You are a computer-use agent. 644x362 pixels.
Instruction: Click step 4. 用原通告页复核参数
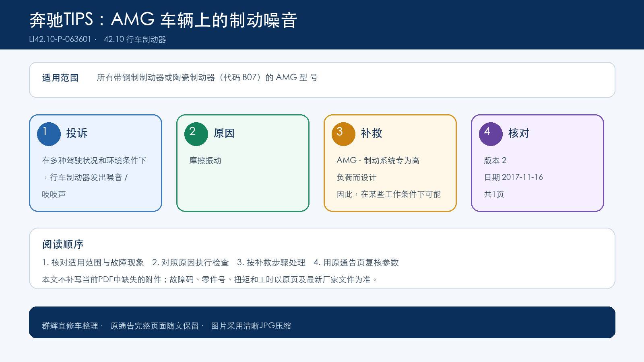356,263
